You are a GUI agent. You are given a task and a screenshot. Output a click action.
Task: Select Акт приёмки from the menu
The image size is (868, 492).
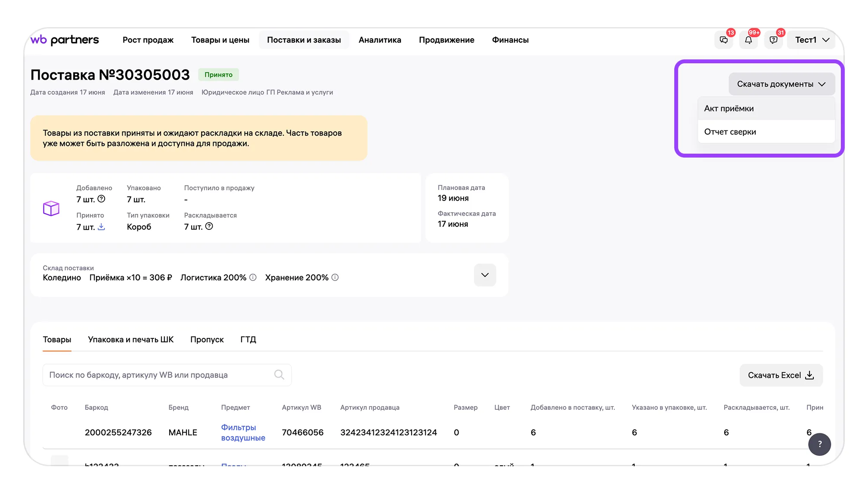[766, 108]
